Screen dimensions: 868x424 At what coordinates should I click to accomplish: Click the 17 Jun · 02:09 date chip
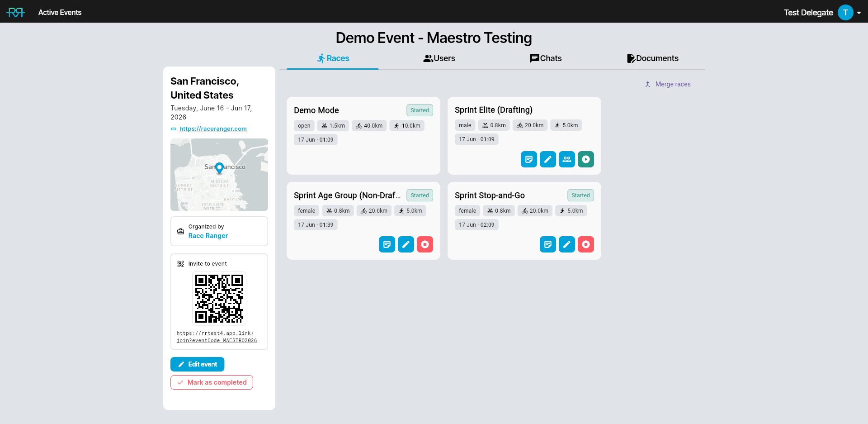click(476, 225)
